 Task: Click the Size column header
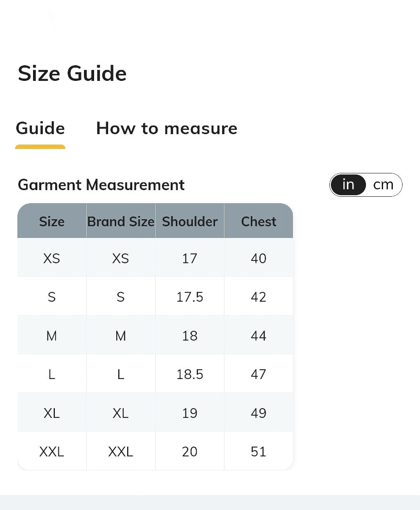pos(52,221)
